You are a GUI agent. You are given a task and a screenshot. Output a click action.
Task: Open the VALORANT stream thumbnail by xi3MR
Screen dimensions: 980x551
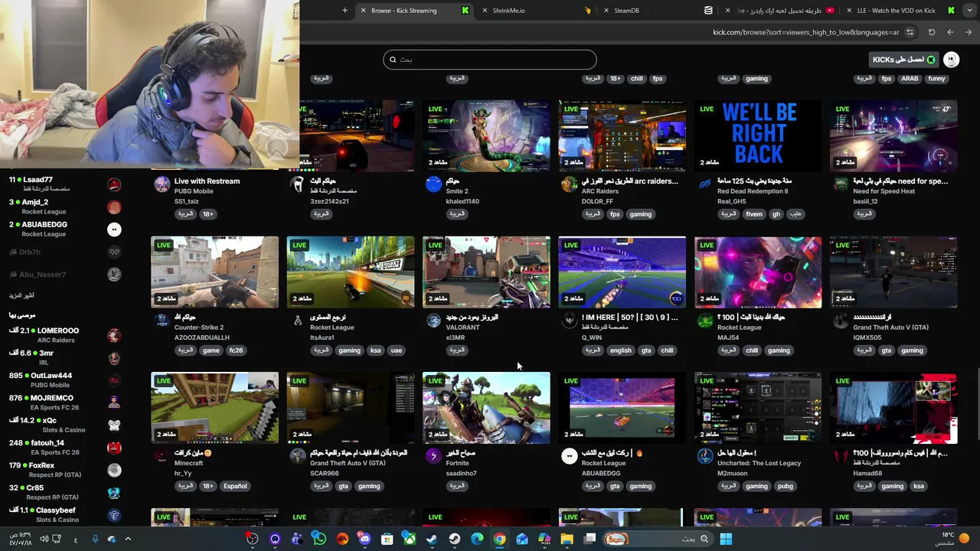tap(486, 272)
